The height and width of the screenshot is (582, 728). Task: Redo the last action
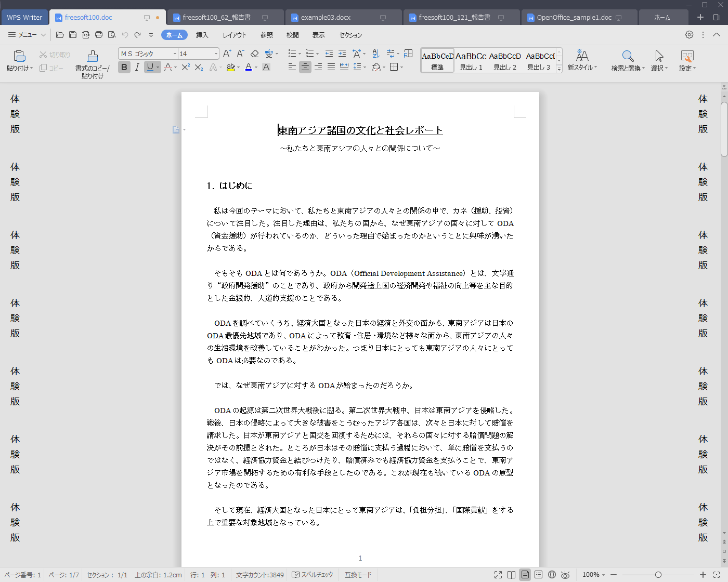(x=138, y=35)
